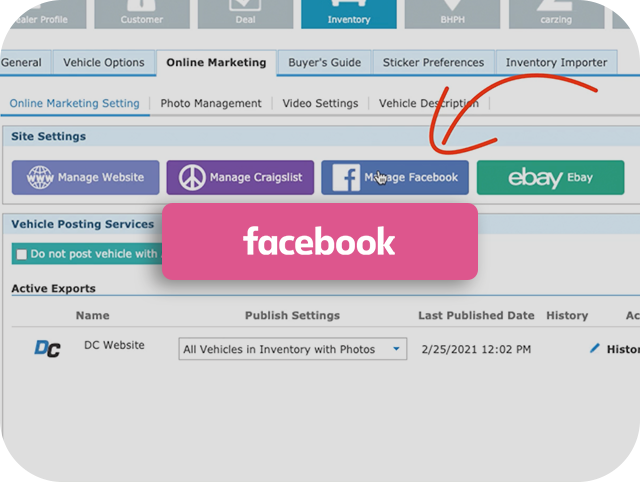Open the Customer module in top navigation
The image size is (640, 482).
[x=142, y=14]
